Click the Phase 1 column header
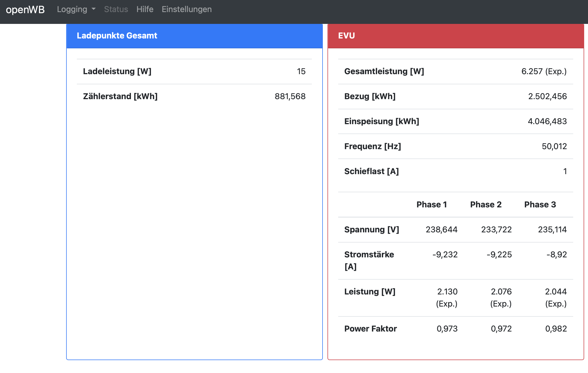This screenshot has width=588, height=373. tap(432, 205)
